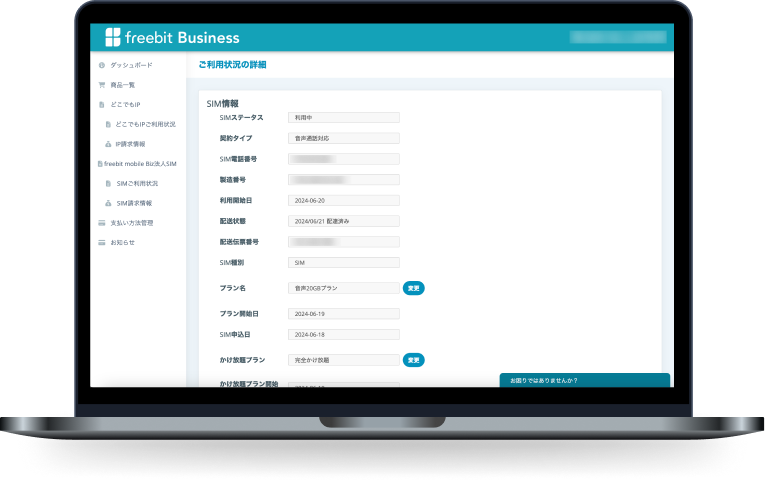Click the ダッシュボード sidebar icon
The width and height of the screenshot is (765, 482).
tap(101, 65)
